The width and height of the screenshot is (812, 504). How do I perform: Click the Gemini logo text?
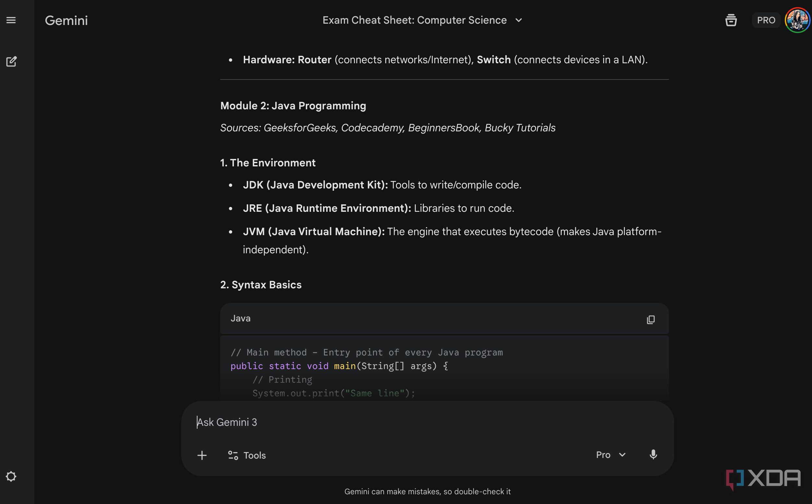(x=66, y=21)
